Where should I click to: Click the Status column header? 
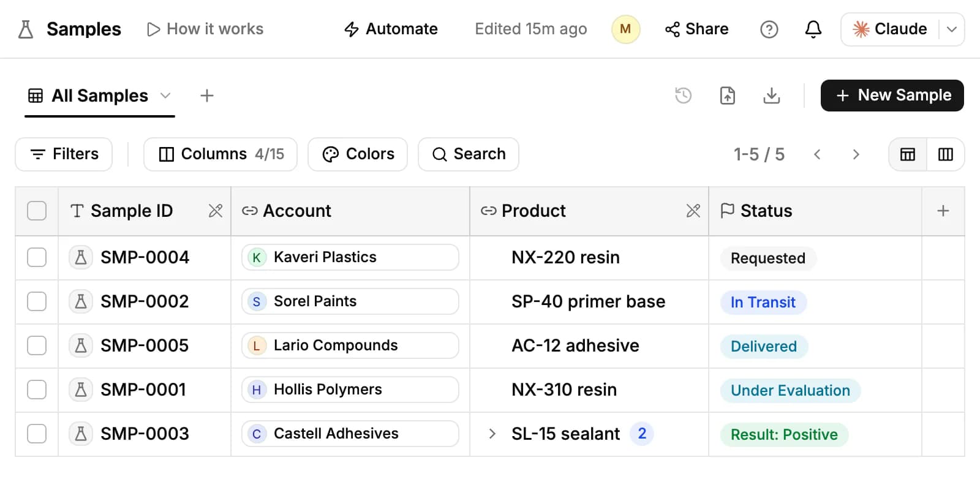(815, 211)
